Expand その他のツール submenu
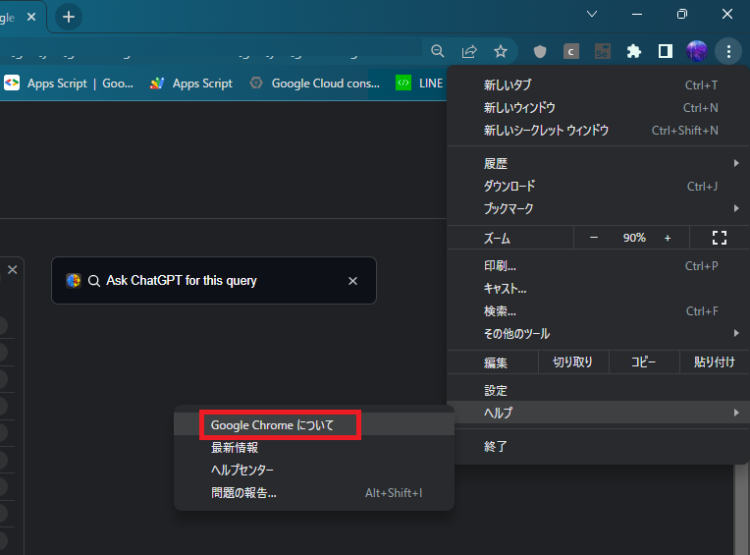The image size is (750, 555). [x=598, y=333]
